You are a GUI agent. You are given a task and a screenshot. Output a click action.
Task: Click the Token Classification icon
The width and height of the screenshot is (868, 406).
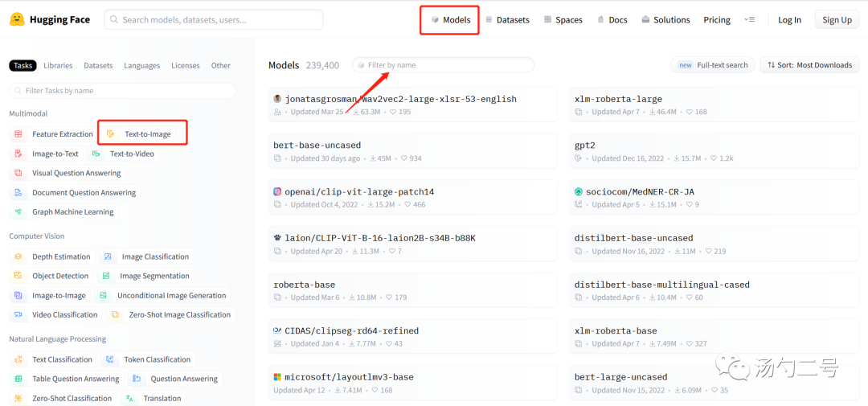pyautogui.click(x=109, y=359)
